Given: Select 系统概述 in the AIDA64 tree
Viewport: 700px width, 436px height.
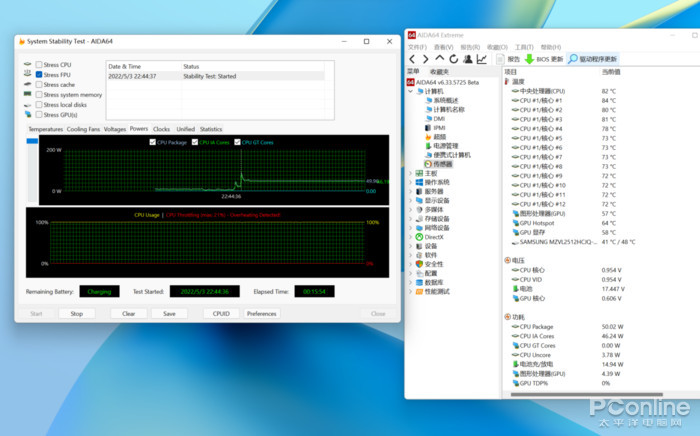Looking at the screenshot, I should pyautogui.click(x=442, y=100).
